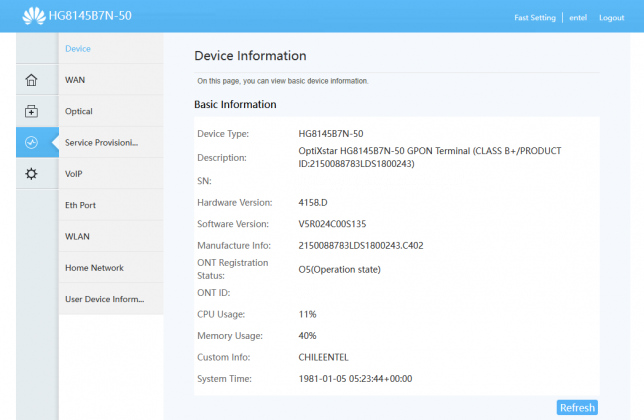Click the Device Information heading
The width and height of the screenshot is (644, 420).
point(250,55)
